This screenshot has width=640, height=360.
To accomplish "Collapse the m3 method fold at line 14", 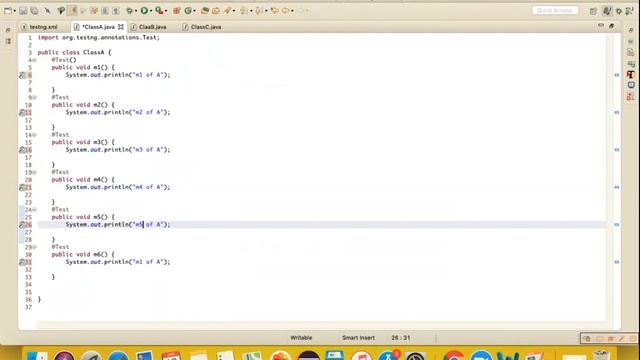I will click(x=35, y=135).
